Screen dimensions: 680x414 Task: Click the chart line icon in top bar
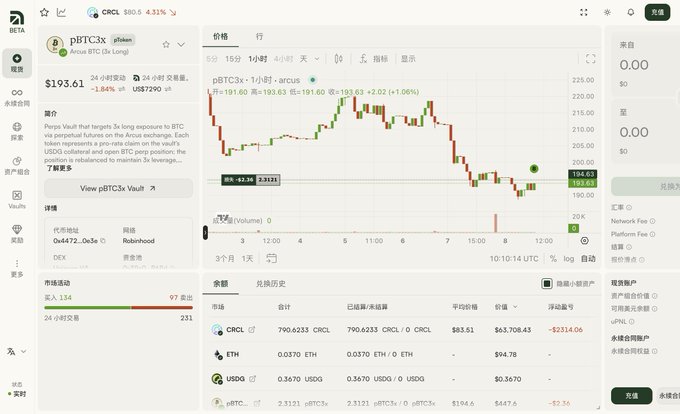[61, 12]
